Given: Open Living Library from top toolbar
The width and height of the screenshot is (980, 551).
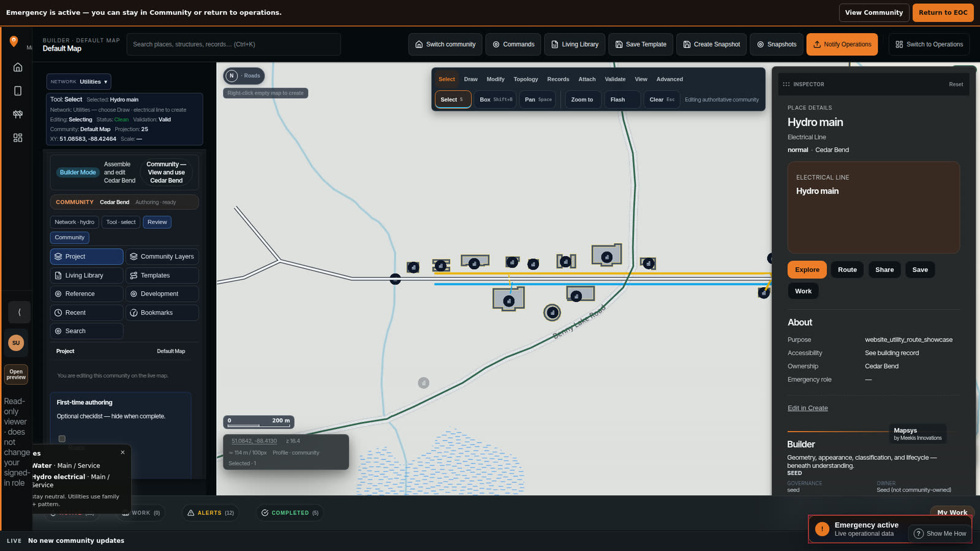Looking at the screenshot, I should (x=575, y=44).
